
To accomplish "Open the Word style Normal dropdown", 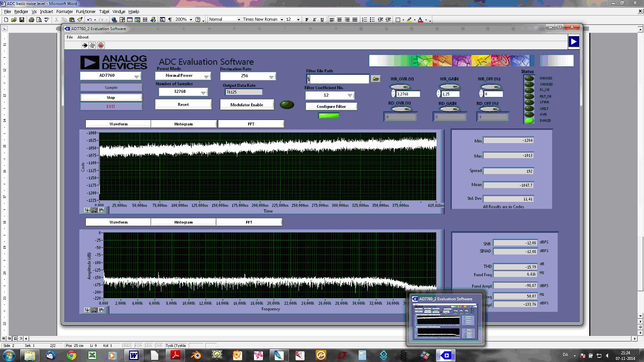I will [238, 20].
